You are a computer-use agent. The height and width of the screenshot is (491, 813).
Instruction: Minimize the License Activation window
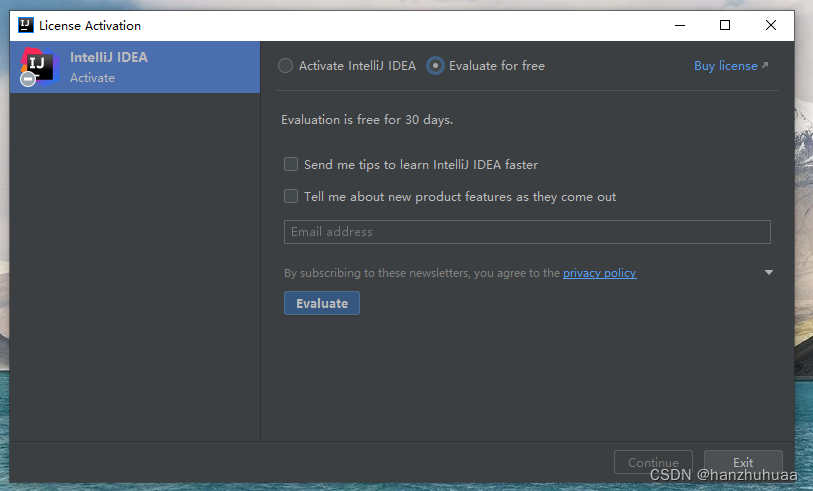[680, 25]
